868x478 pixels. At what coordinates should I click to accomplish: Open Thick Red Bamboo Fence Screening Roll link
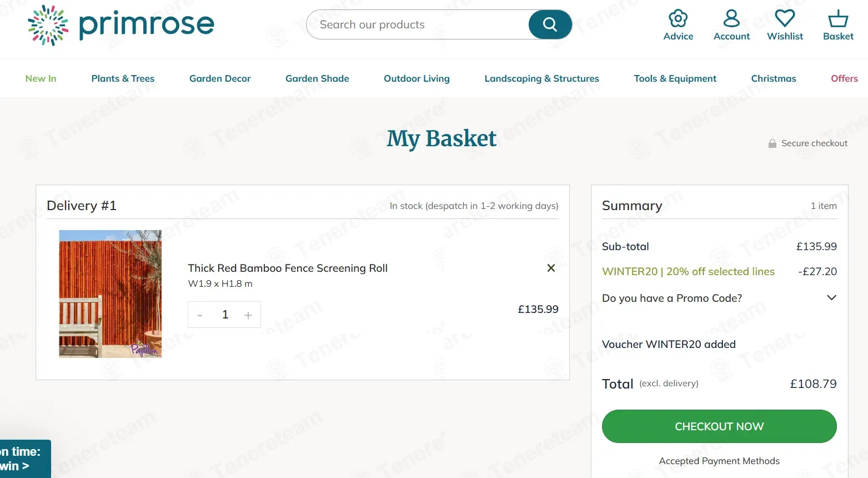pos(288,268)
